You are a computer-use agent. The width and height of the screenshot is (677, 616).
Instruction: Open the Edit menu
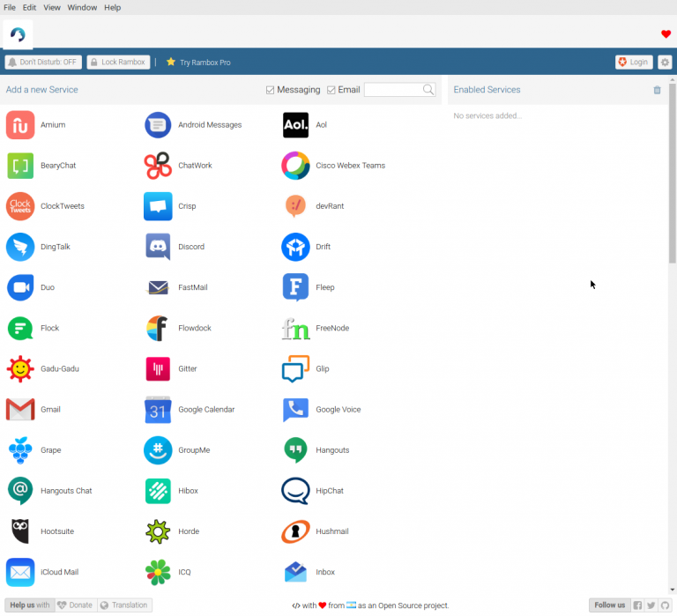(x=29, y=7)
